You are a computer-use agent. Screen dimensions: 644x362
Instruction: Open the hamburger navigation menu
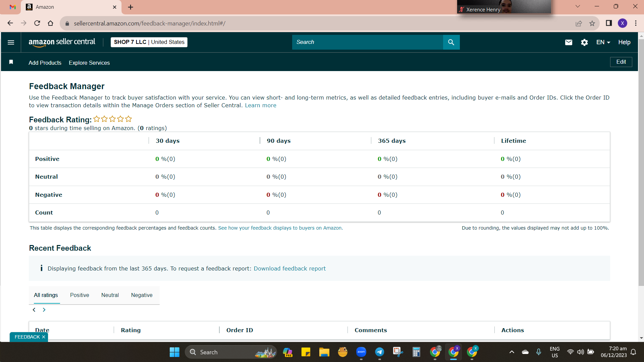pyautogui.click(x=11, y=42)
